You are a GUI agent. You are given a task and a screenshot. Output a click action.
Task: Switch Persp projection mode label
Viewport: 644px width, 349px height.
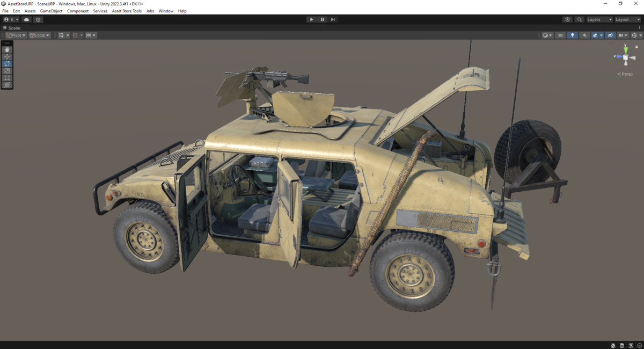[x=625, y=74]
